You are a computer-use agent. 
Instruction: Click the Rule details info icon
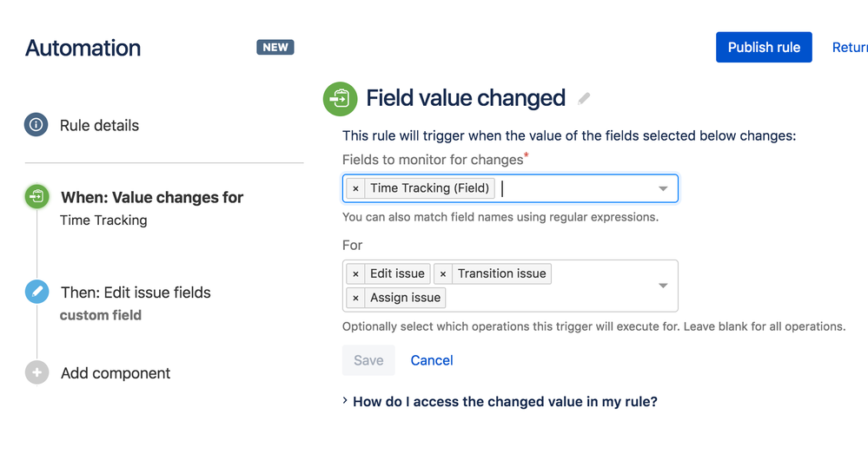pos(36,124)
